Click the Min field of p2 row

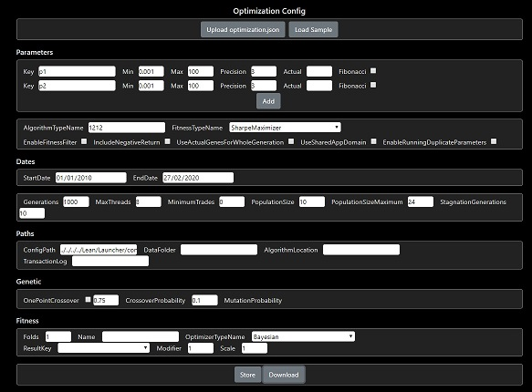(151, 86)
